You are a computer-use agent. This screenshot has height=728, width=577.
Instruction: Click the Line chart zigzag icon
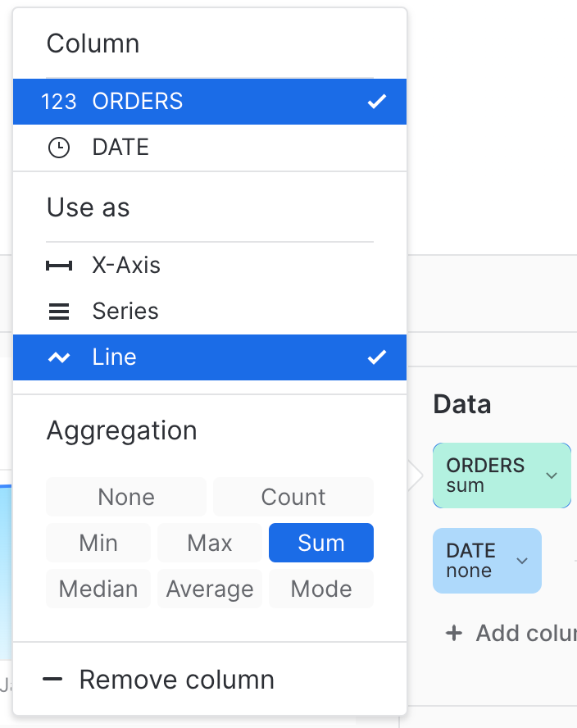point(59,357)
